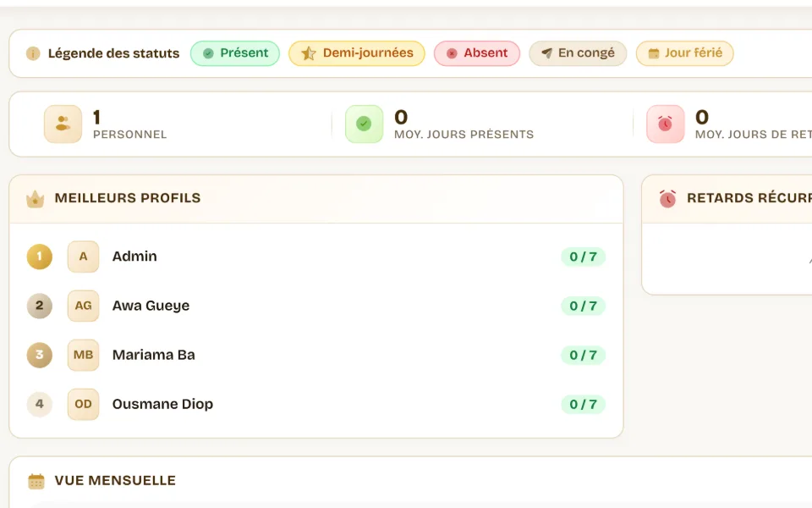Screen dimensions: 812x508
Task: Click the Personnel people icon
Action: [63, 124]
